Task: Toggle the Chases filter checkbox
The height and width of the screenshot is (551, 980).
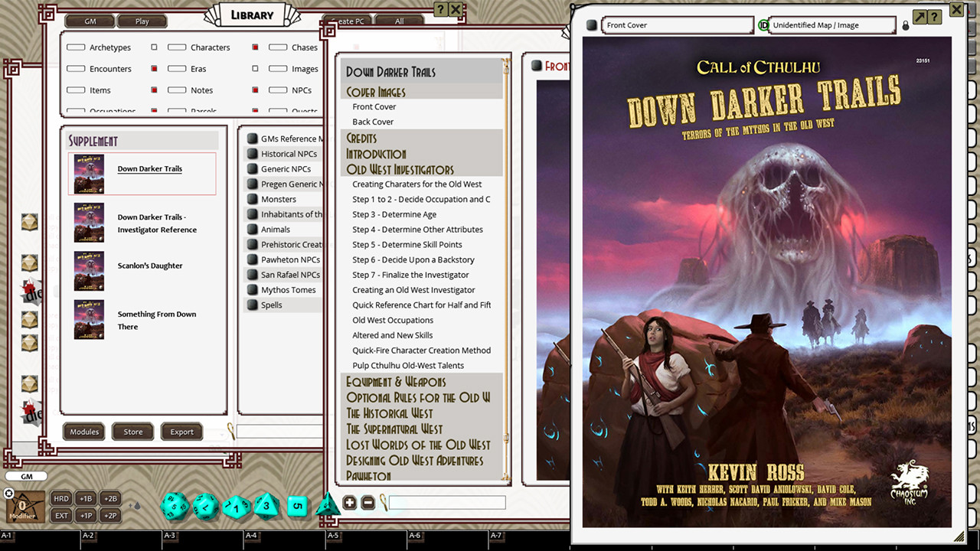Action: coord(276,47)
